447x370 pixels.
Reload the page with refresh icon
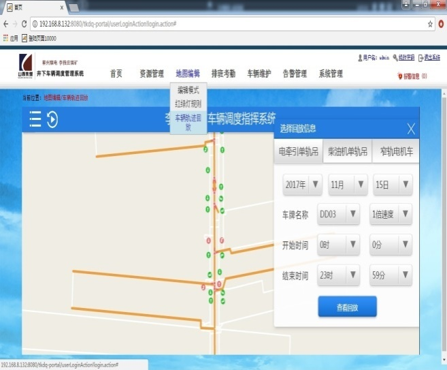[24, 24]
